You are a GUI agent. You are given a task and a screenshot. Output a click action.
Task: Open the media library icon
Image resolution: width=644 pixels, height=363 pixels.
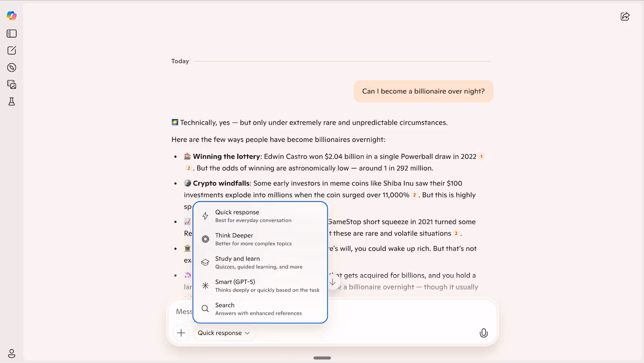click(x=11, y=84)
